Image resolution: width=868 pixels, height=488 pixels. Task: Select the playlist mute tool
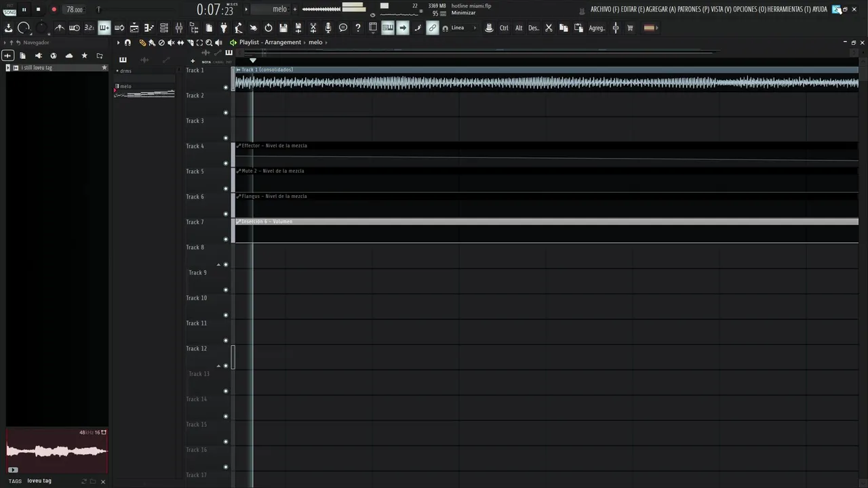pyautogui.click(x=171, y=43)
